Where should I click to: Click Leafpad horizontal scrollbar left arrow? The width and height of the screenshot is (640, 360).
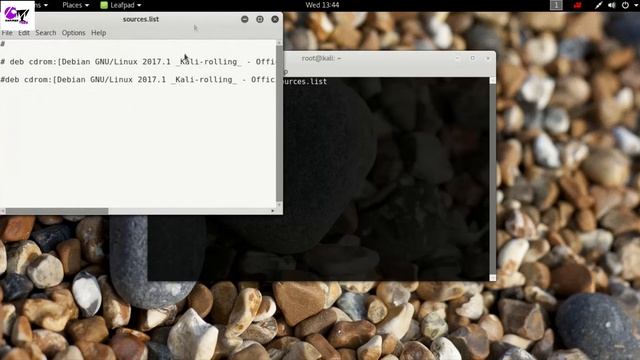(x=2, y=211)
